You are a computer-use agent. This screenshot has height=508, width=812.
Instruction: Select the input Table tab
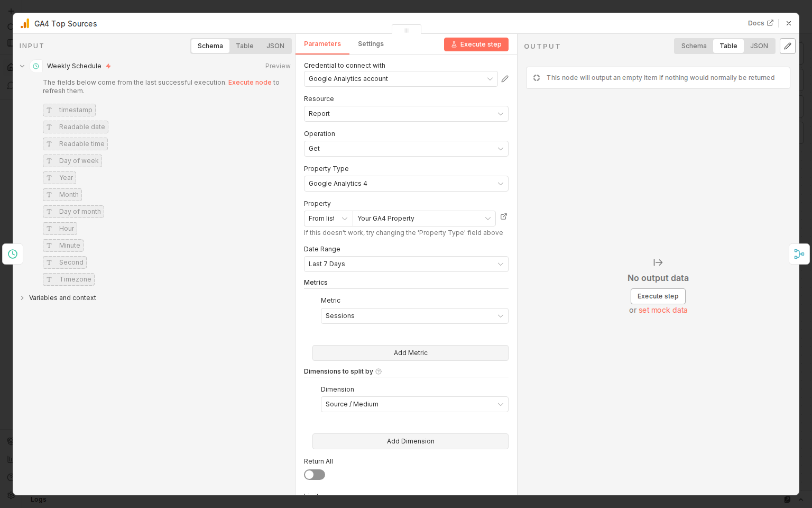coord(244,46)
